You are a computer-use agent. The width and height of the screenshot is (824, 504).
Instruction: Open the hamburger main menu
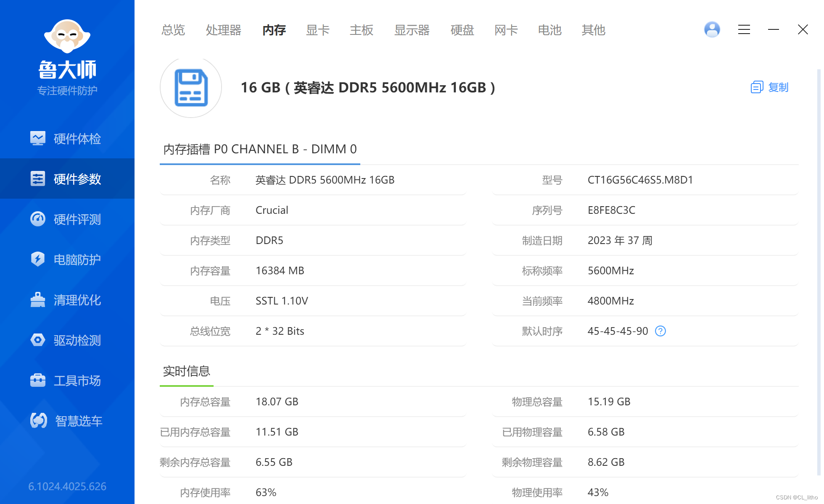tap(744, 29)
